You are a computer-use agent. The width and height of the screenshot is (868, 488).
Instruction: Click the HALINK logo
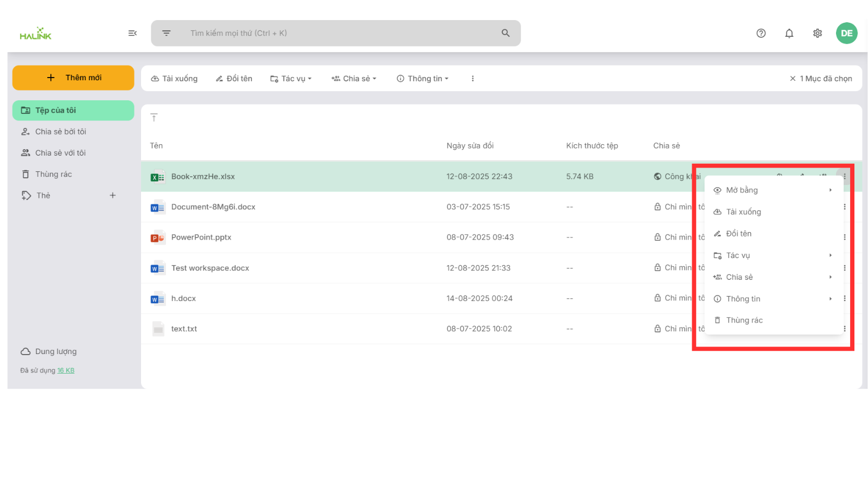click(x=36, y=34)
